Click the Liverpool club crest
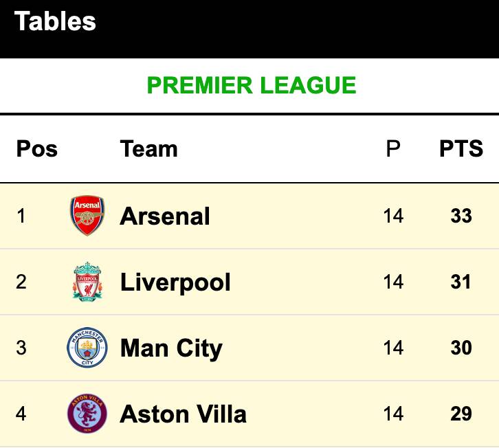This screenshot has height=448, width=499. pos(87,282)
